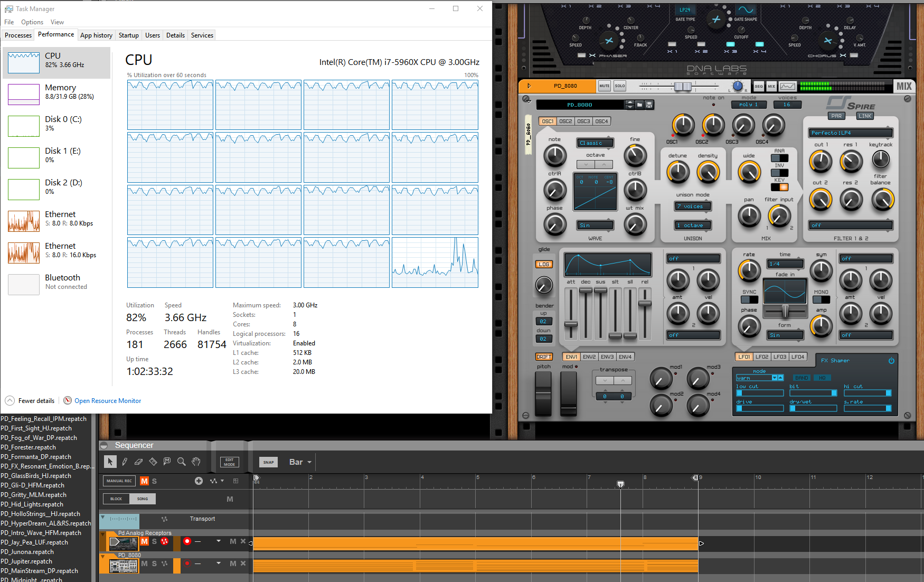
Task: Click the EDIT MODE button
Action: click(229, 462)
